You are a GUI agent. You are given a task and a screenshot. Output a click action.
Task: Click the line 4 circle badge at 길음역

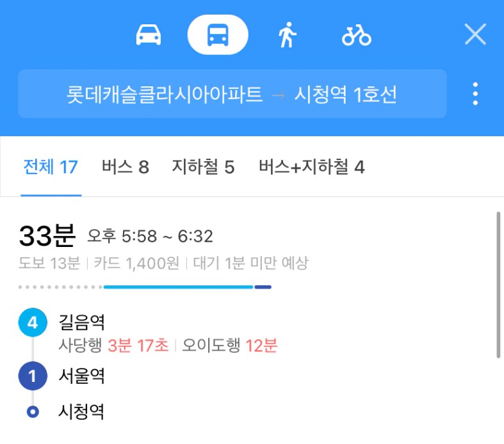click(33, 322)
